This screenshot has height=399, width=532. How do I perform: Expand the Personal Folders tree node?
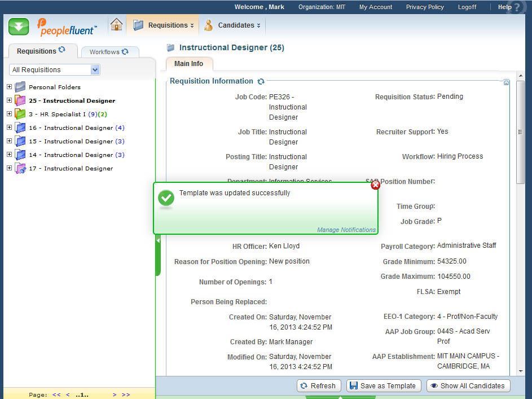tap(9, 87)
